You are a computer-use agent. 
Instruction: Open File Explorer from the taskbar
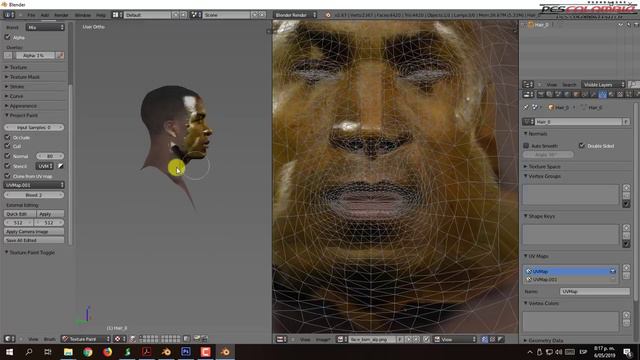68,352
